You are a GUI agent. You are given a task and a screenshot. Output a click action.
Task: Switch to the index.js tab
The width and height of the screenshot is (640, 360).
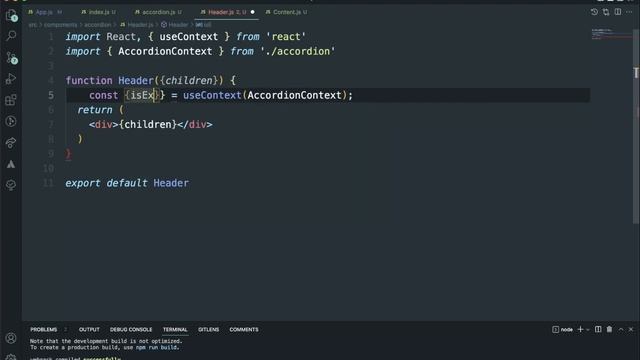[98, 12]
